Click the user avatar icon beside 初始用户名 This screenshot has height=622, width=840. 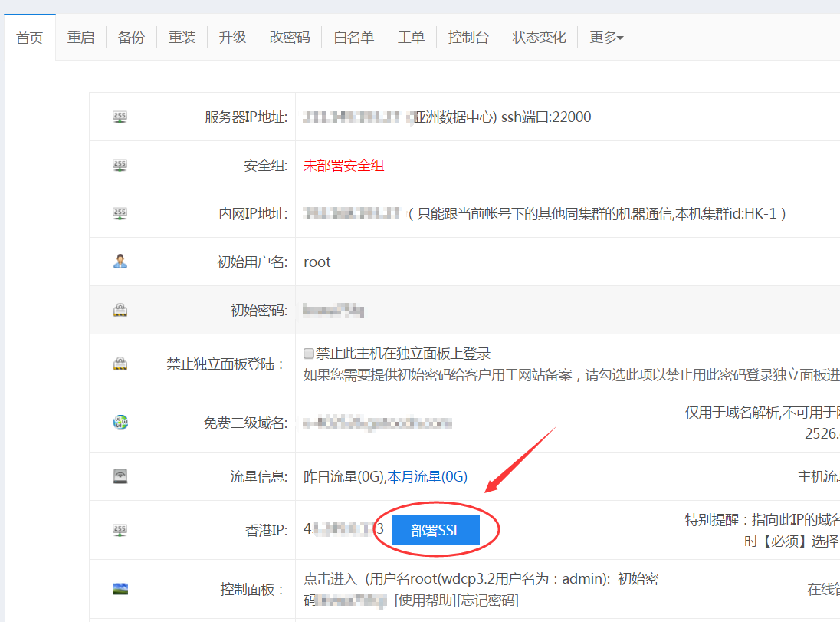(120, 262)
